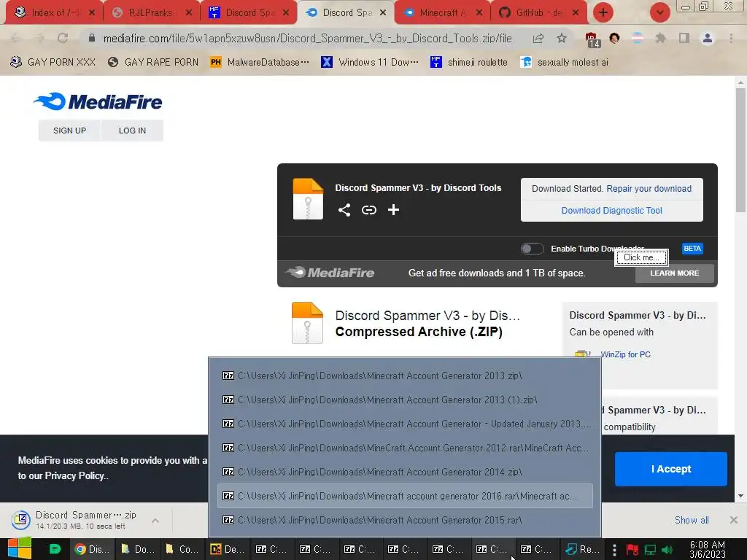Open the extension icon with 14 badge
The width and height of the screenshot is (747, 560).
click(x=592, y=39)
